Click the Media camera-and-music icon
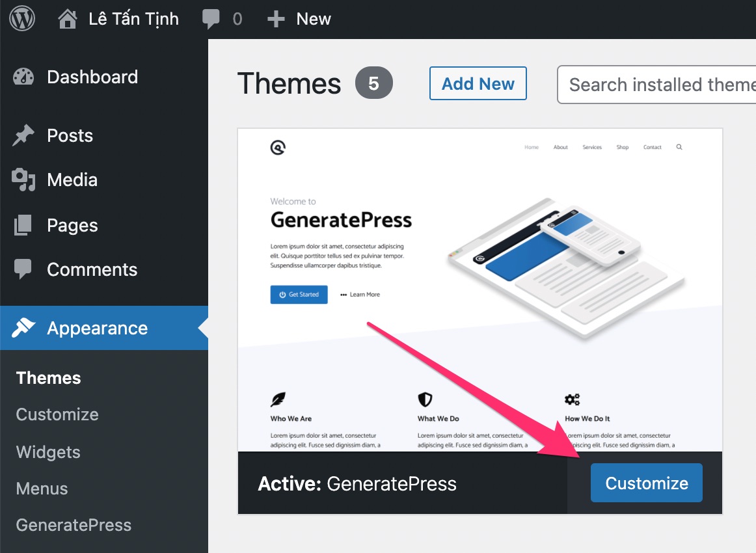 click(23, 180)
